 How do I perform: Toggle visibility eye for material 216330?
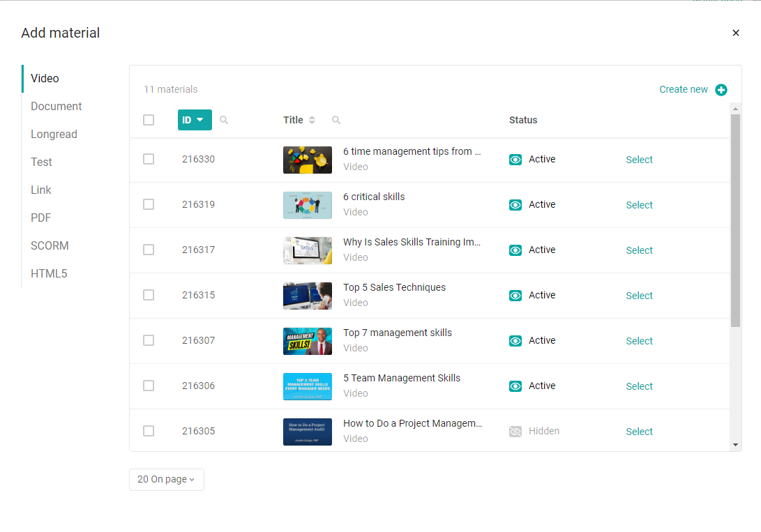point(515,160)
